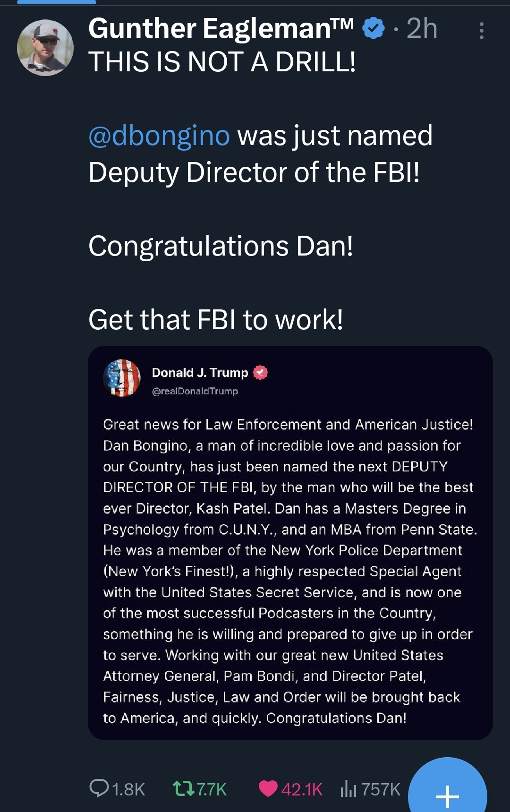Click the reply speech bubble icon
This screenshot has width=510, height=812.
tap(99, 788)
